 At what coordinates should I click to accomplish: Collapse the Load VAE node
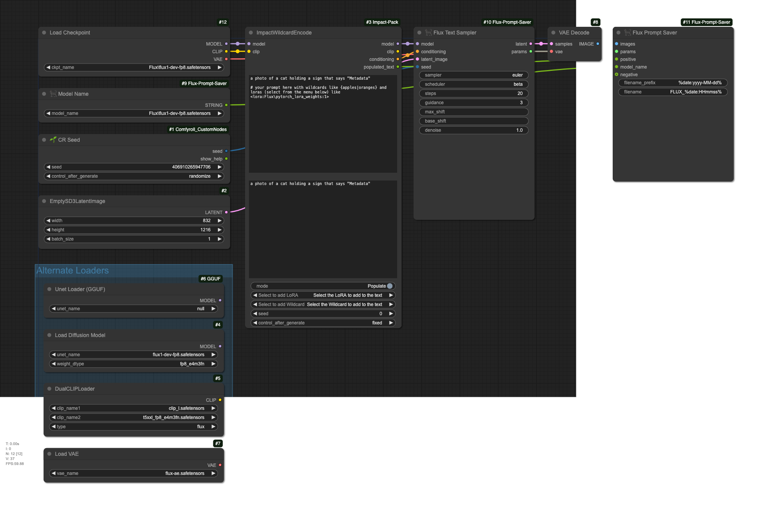(49, 454)
